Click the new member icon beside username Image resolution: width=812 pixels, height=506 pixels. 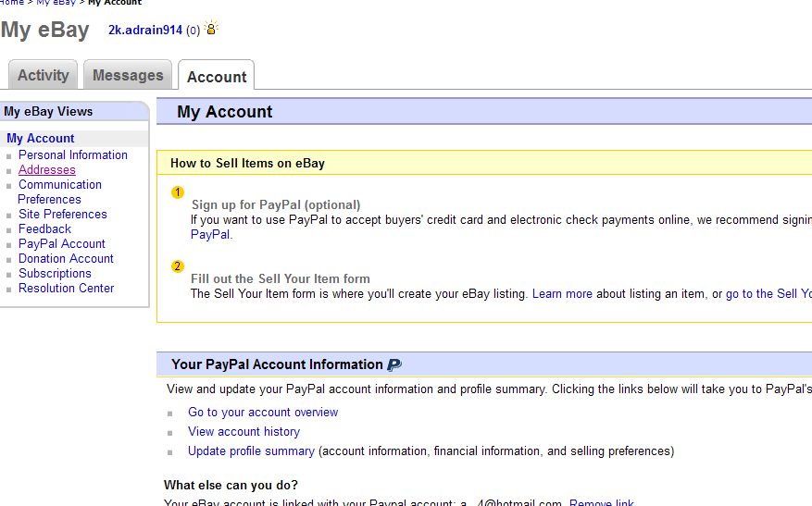(211, 28)
